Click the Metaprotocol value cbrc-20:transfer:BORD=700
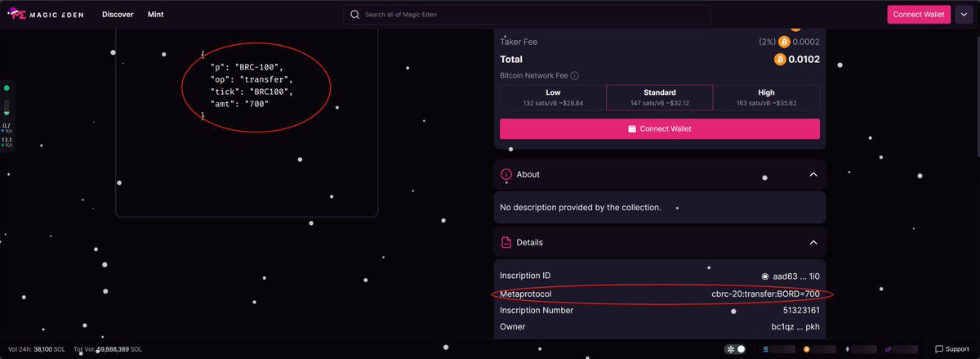 [x=765, y=294]
